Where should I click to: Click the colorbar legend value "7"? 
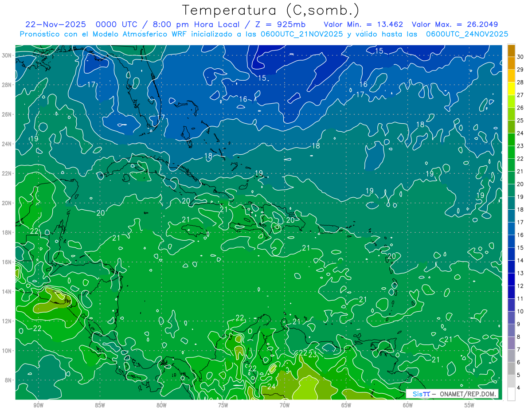click(518, 350)
